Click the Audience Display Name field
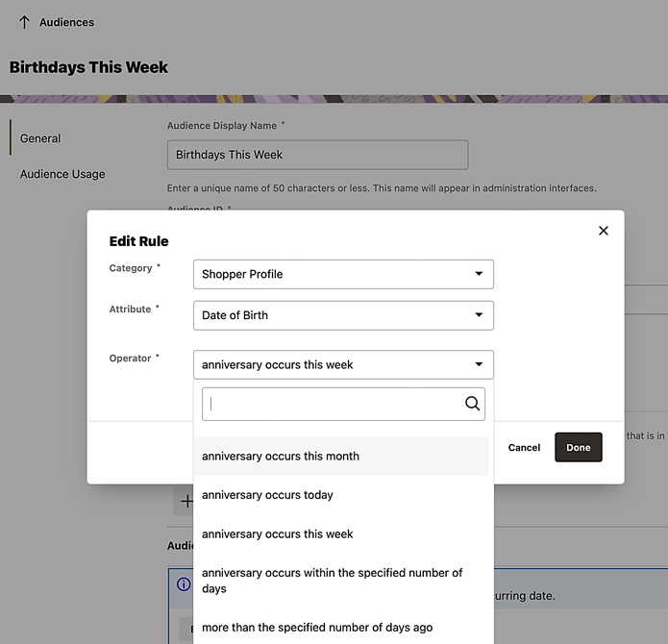 [317, 155]
